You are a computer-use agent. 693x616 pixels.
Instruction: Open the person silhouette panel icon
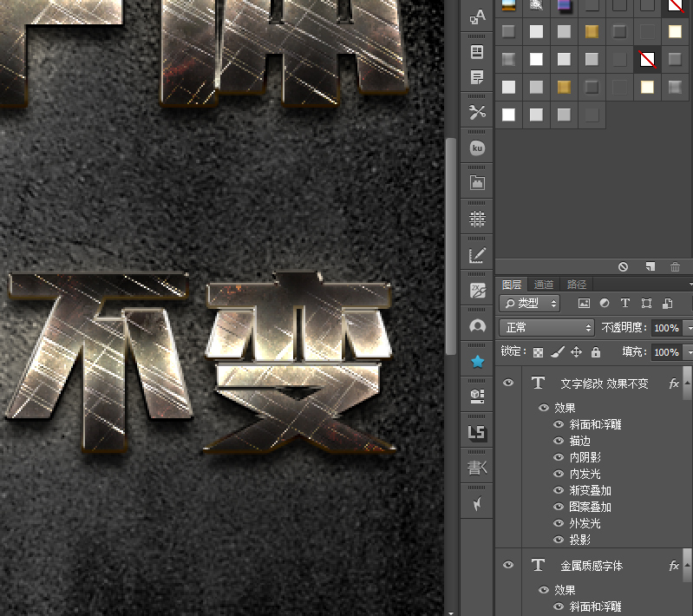(x=477, y=326)
